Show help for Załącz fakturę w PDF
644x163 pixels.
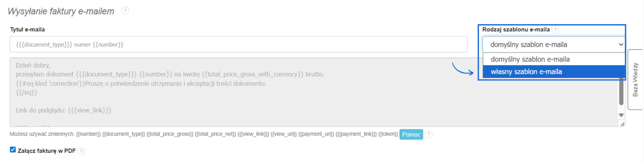[x=81, y=151]
